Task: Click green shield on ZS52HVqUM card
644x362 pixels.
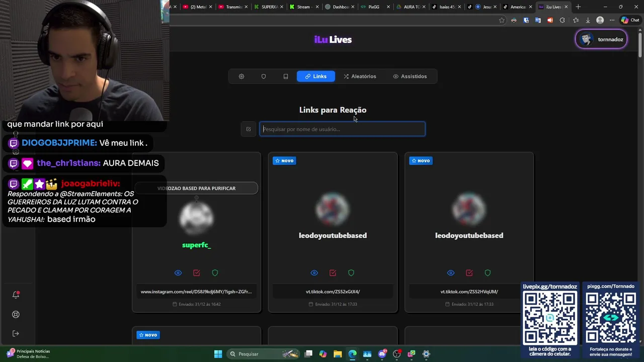Action: 488,273
